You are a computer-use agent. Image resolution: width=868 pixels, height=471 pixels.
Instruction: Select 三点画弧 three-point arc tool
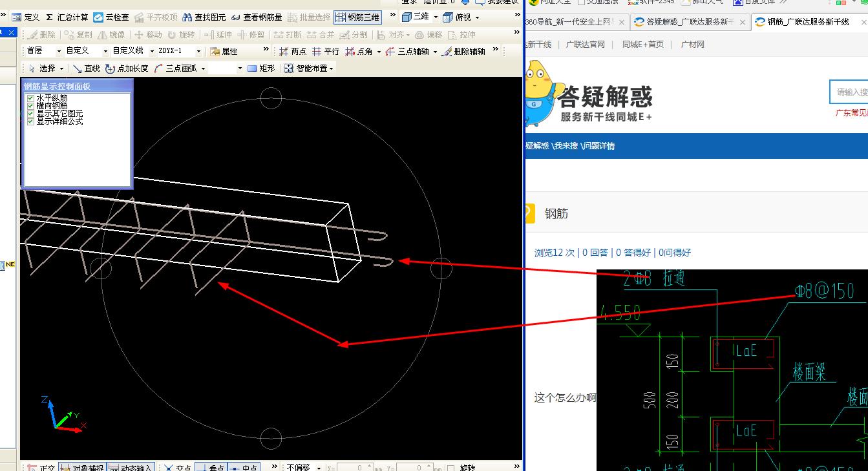click(175, 68)
